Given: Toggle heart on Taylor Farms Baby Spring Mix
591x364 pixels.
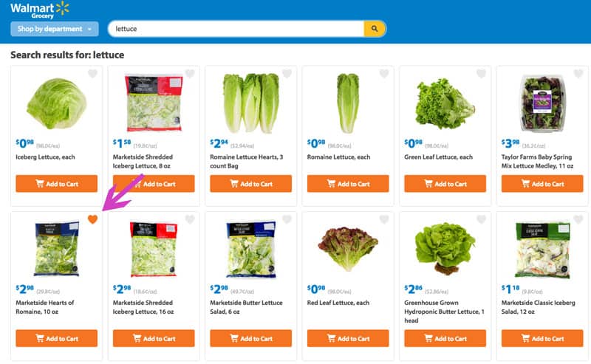Looking at the screenshot, I should pos(578,74).
